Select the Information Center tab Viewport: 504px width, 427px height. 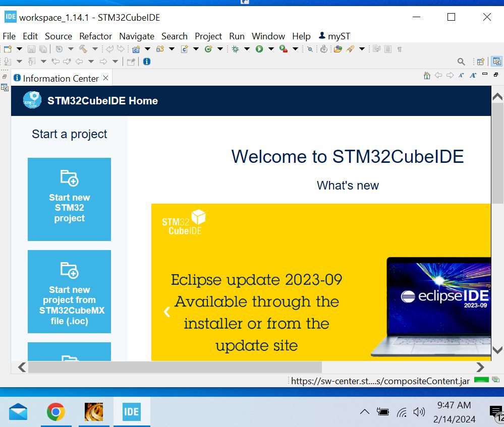click(61, 79)
